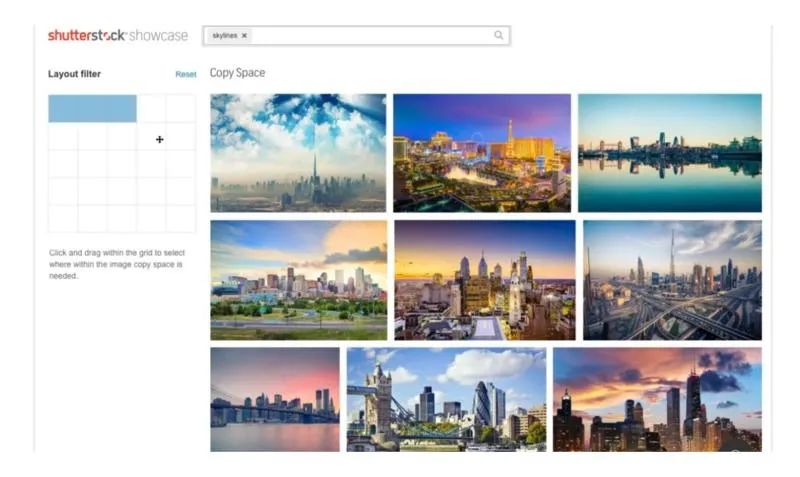Select the highlighted blue grid area
The width and height of the screenshot is (800, 477).
click(x=92, y=109)
